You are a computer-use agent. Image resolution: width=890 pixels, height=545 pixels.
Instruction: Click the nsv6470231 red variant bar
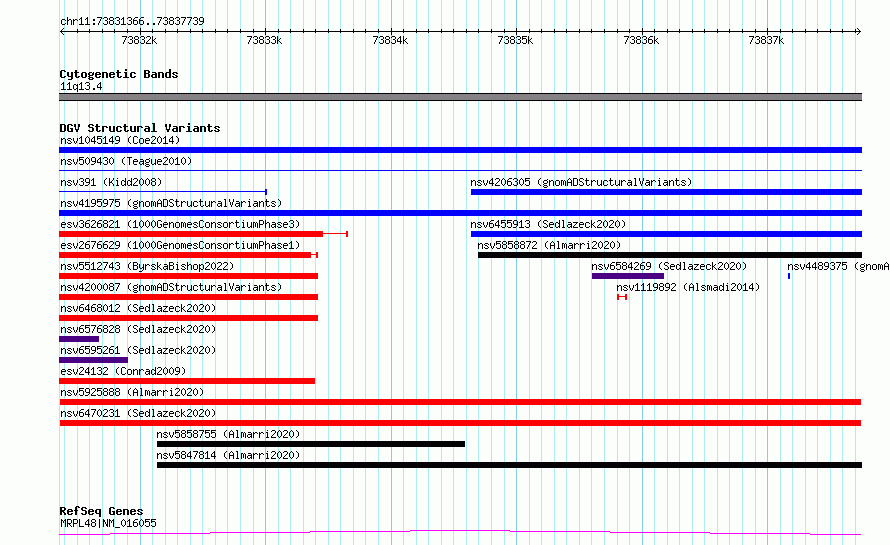460,423
